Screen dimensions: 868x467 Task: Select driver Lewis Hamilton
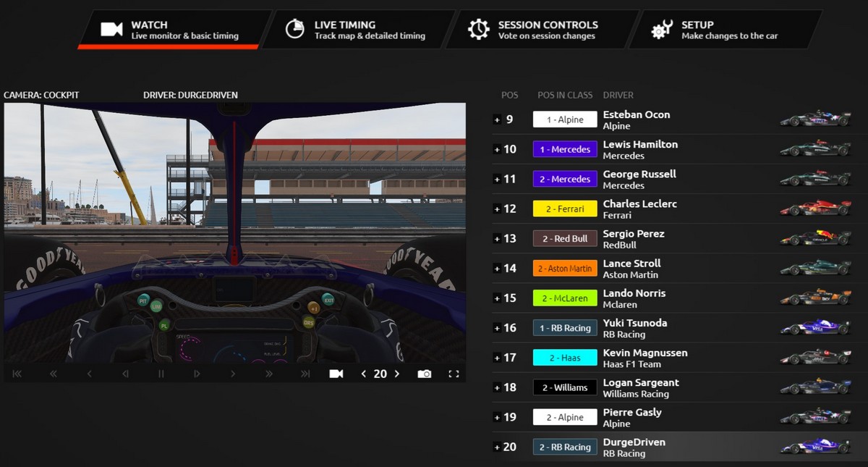(640, 144)
